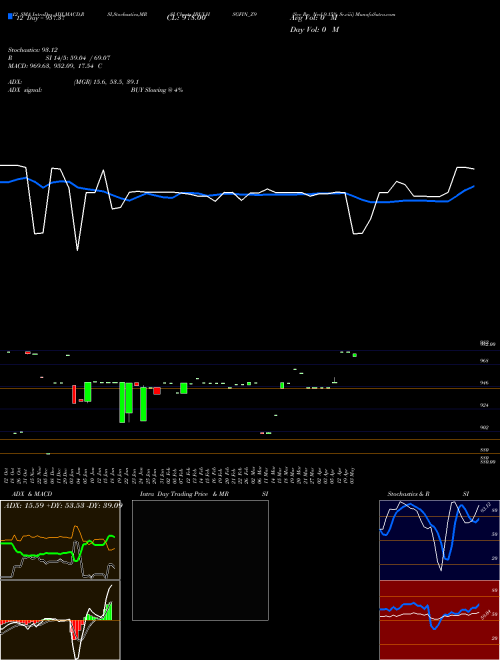
Task: Click the 924 price axis label
Action: point(484,405)
